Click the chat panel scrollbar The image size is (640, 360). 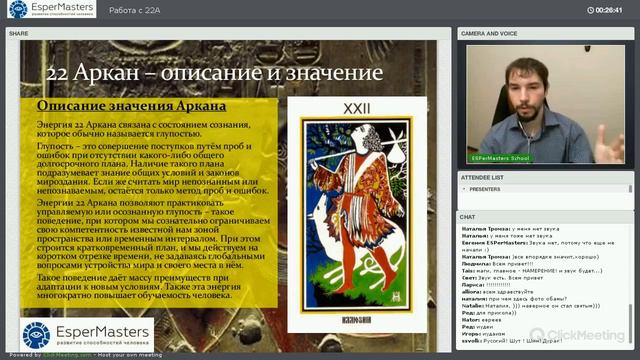(631, 324)
